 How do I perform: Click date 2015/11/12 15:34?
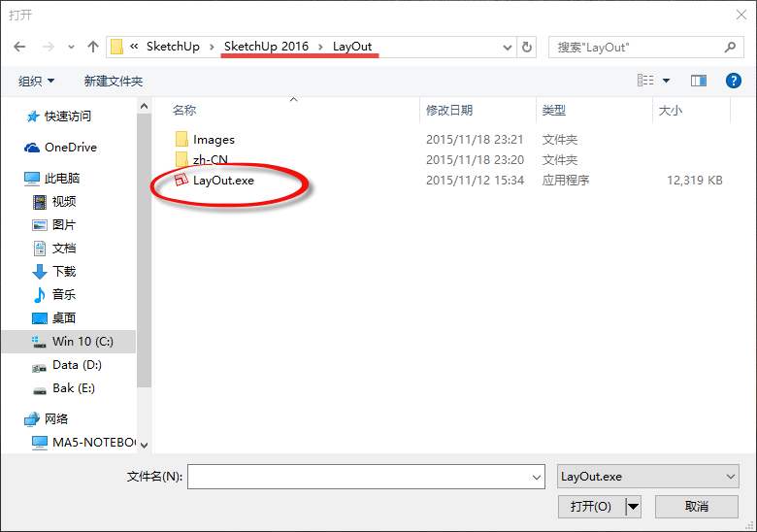475,180
